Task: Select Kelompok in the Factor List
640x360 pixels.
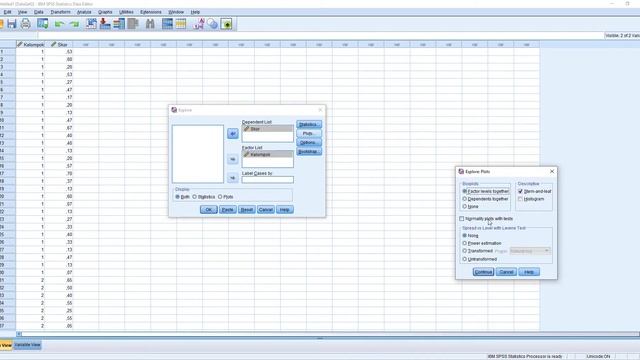Action: click(267, 154)
